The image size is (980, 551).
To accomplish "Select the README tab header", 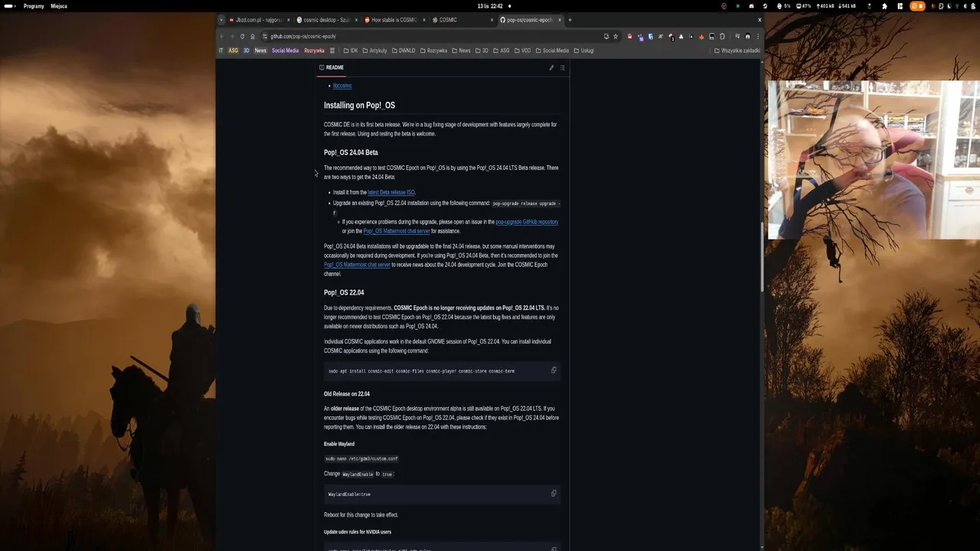I will pos(332,67).
